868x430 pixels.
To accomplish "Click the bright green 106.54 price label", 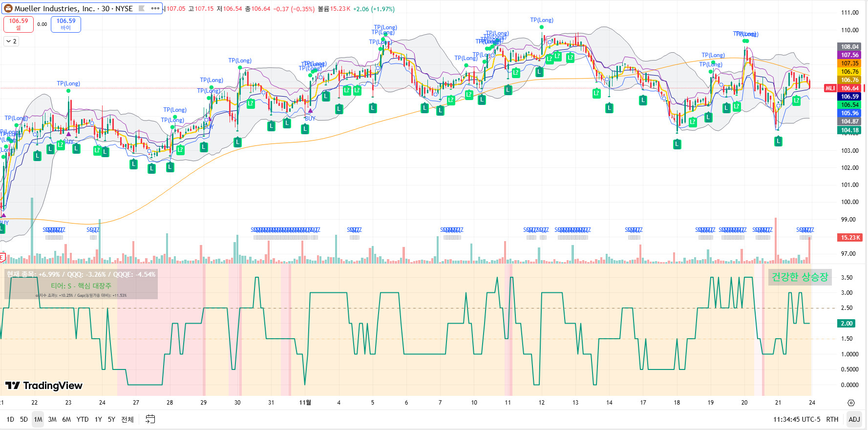I will click(850, 105).
